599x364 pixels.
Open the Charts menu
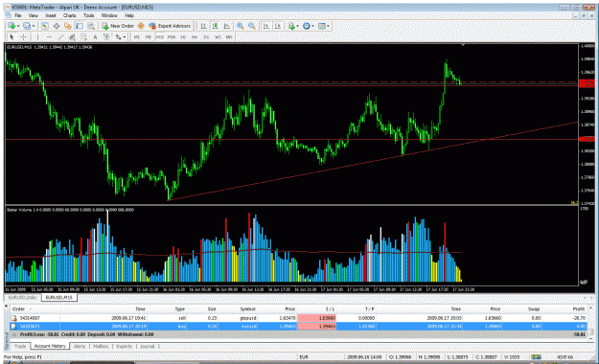[x=70, y=15]
